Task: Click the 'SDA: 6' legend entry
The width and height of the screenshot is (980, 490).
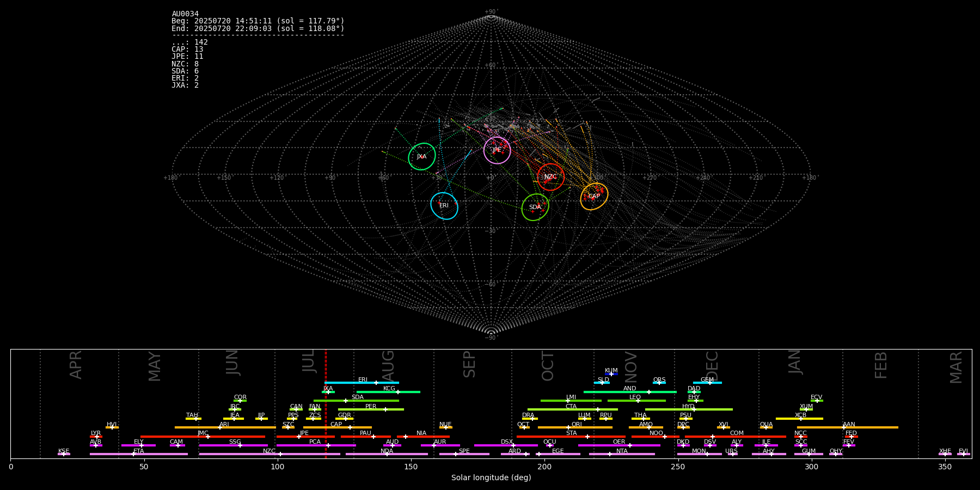Action: [185, 71]
